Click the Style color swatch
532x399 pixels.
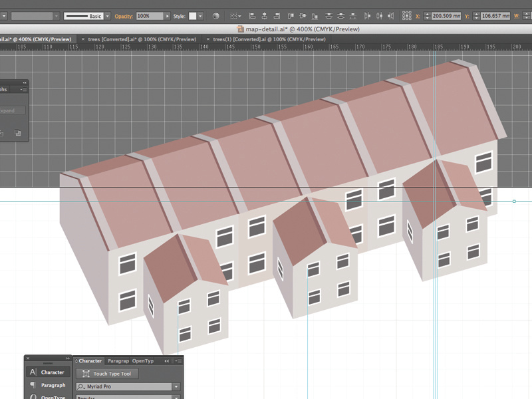193,15
